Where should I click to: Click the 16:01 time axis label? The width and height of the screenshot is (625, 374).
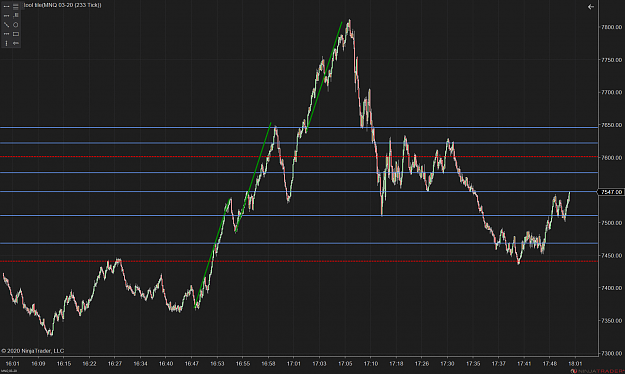pos(12,364)
